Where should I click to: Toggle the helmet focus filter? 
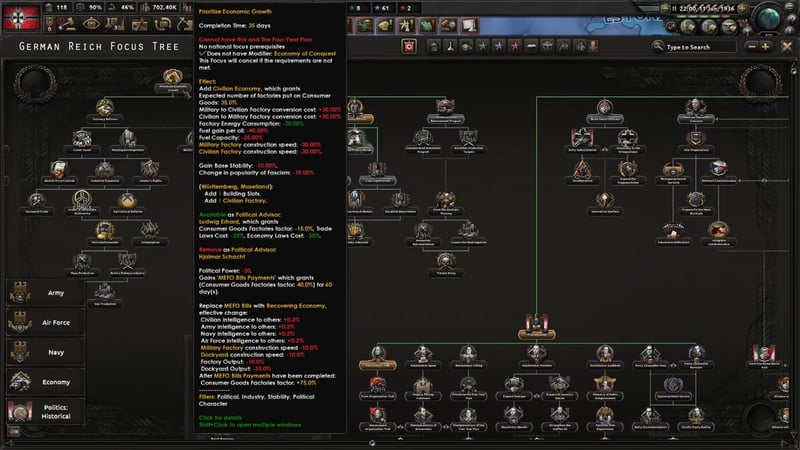(466, 46)
